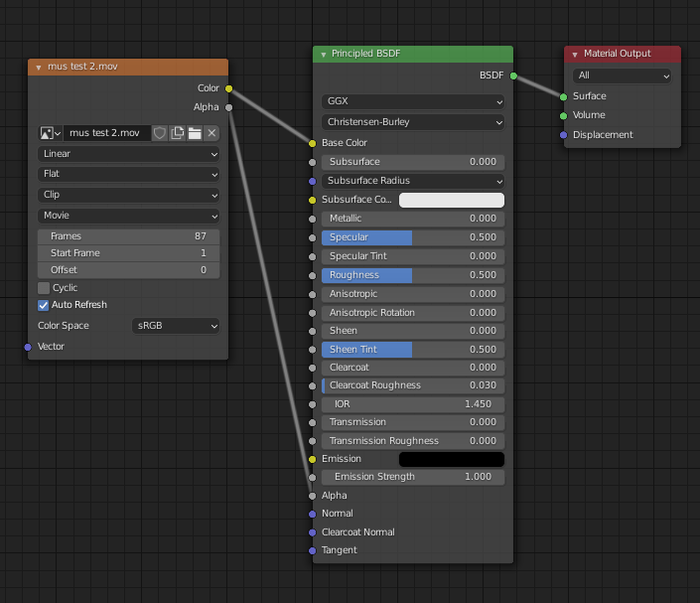Select the Principled BSDF node header
700x603 pixels.
tap(413, 54)
